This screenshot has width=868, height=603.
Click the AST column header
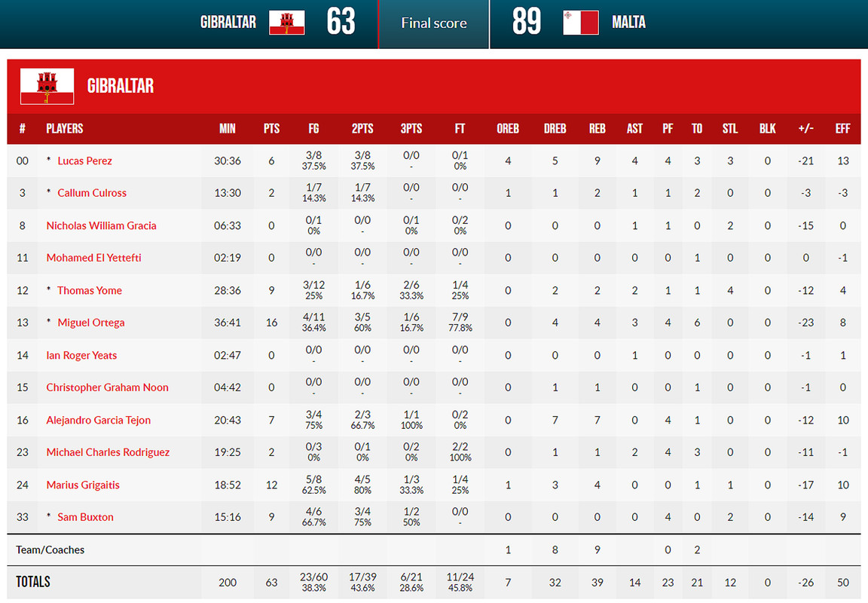(634, 128)
